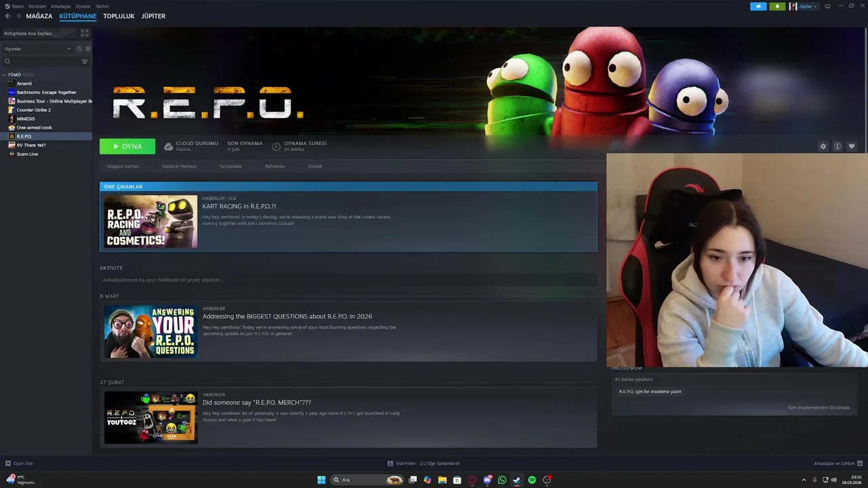The width and height of the screenshot is (868, 488).
Task: Open the Görünüm menu
Action: pos(37,6)
